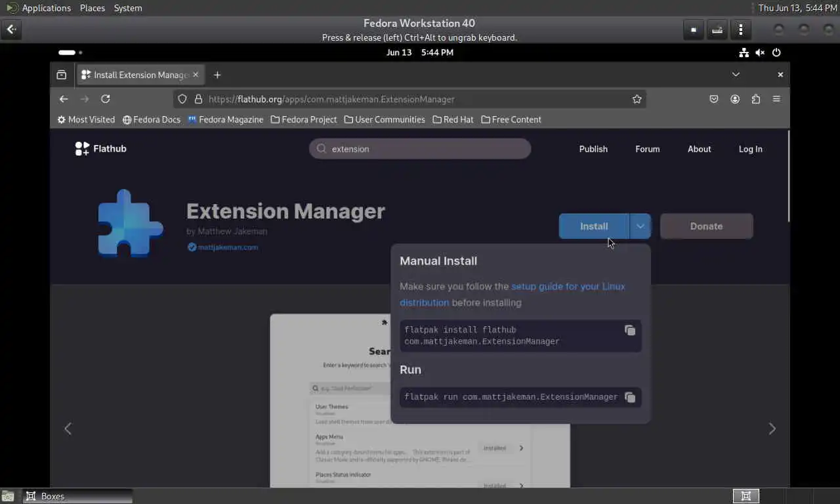Open Firefox View tab icon

coord(62,75)
